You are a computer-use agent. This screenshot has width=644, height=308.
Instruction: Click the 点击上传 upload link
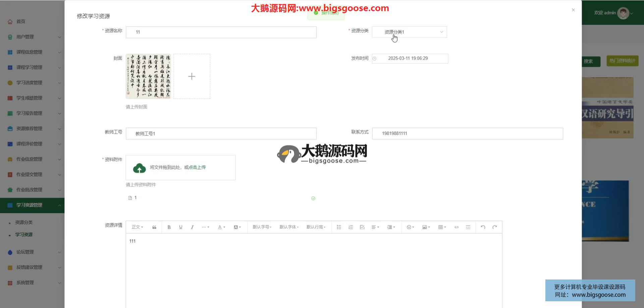pyautogui.click(x=197, y=167)
